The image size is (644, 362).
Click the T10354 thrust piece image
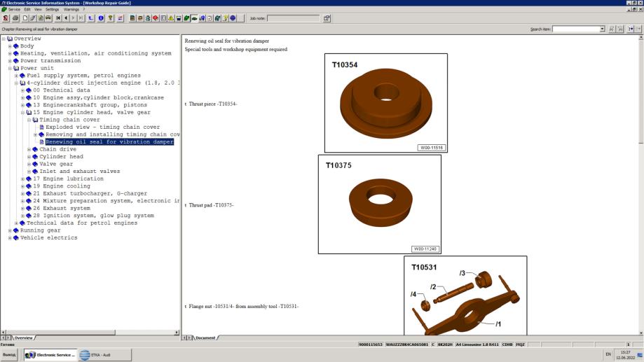tap(385, 102)
